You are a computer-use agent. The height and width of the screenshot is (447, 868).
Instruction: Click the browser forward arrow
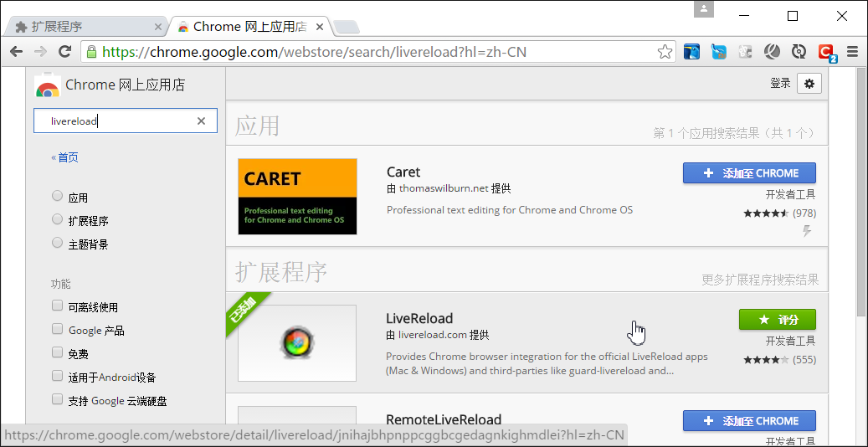point(40,52)
